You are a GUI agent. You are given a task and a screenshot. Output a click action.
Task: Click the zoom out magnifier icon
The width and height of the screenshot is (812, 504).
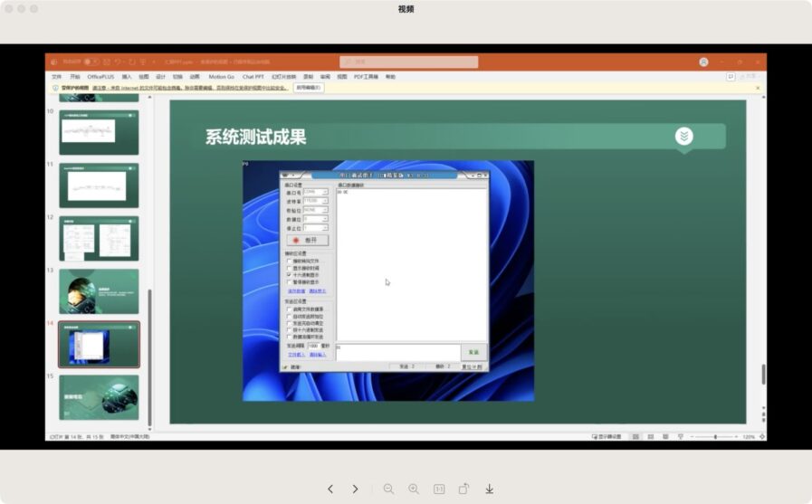(388, 489)
